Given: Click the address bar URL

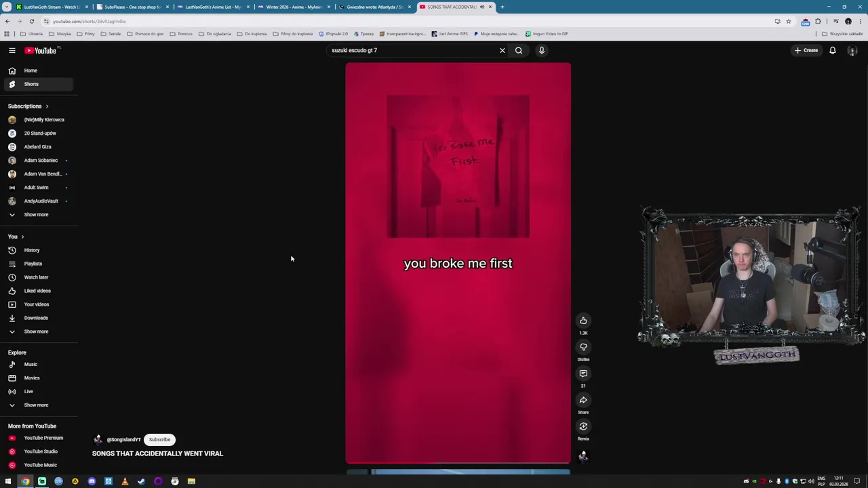Looking at the screenshot, I should [x=90, y=21].
